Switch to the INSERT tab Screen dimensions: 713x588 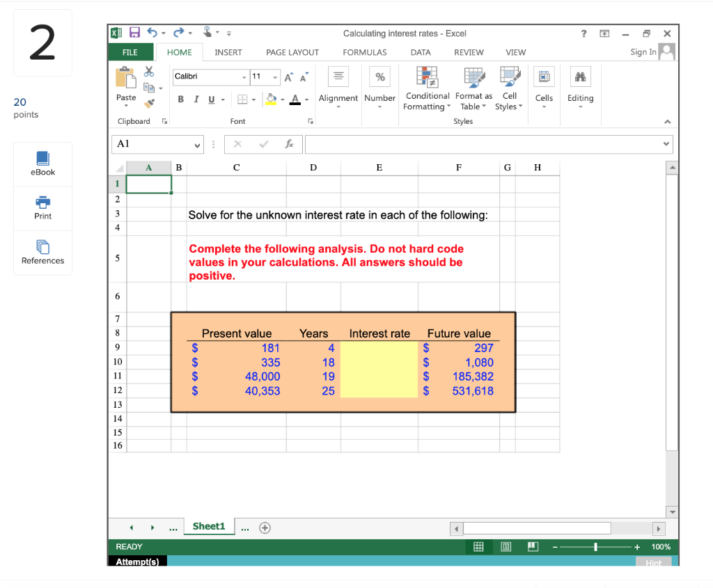pos(228,52)
